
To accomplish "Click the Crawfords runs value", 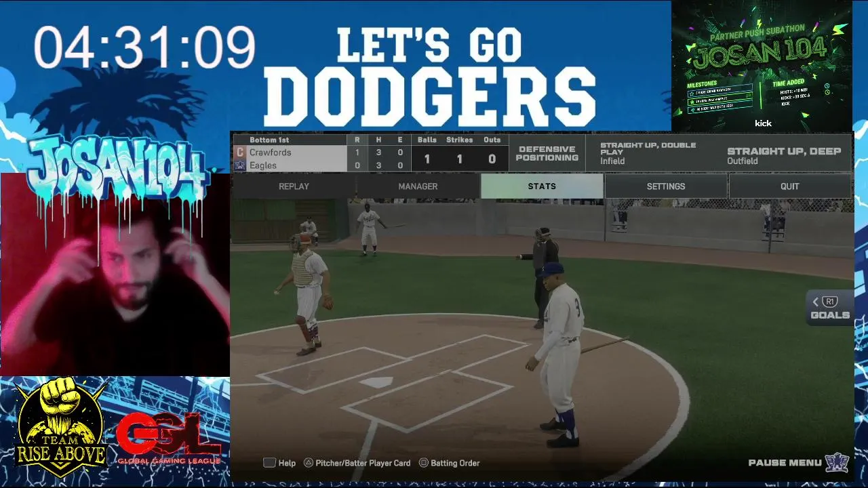I will [x=357, y=152].
